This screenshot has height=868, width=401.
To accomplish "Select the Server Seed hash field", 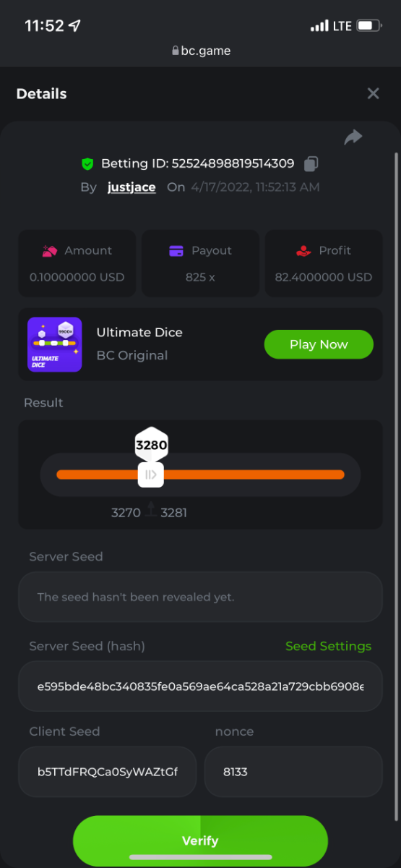I will point(200,686).
